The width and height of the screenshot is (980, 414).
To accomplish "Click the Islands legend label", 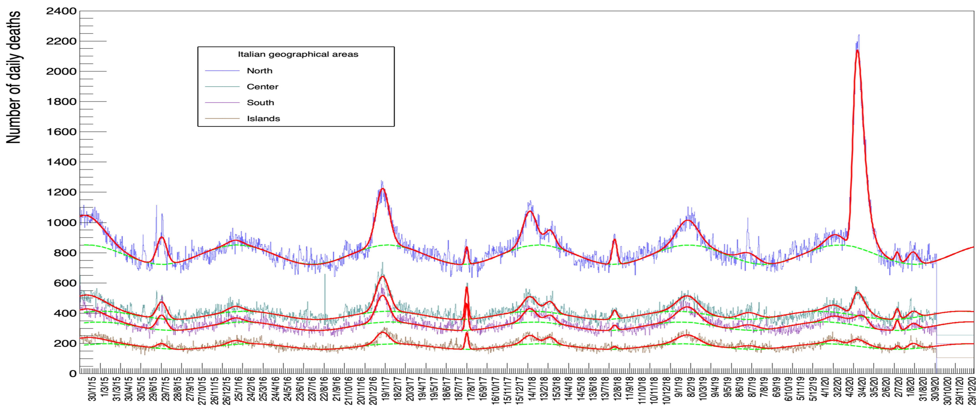I will pos(263,119).
